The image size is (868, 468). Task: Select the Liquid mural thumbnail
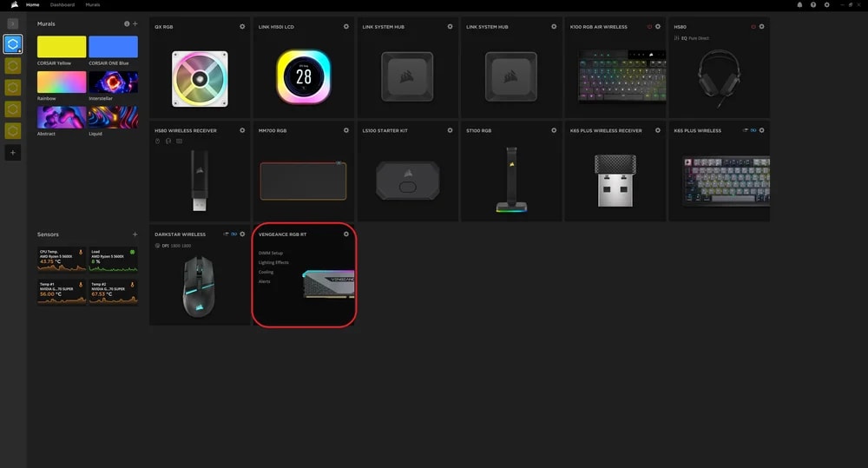click(x=113, y=117)
